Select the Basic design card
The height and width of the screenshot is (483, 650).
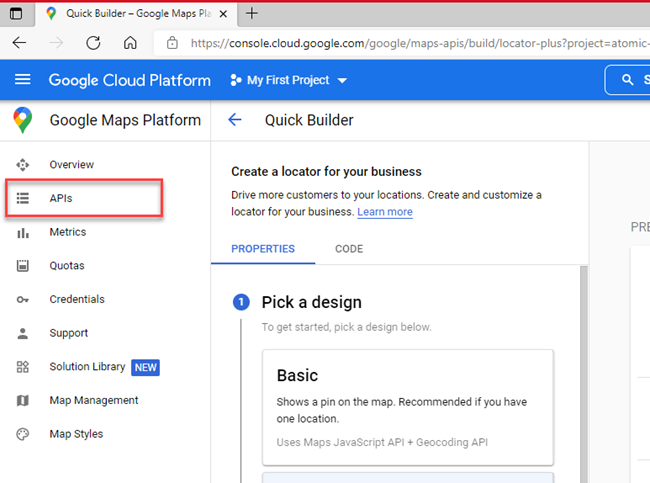pyautogui.click(x=407, y=407)
